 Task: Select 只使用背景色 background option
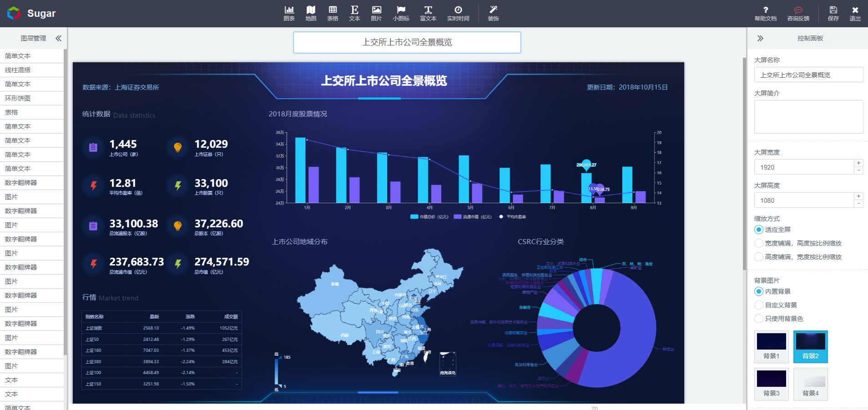[x=758, y=319]
